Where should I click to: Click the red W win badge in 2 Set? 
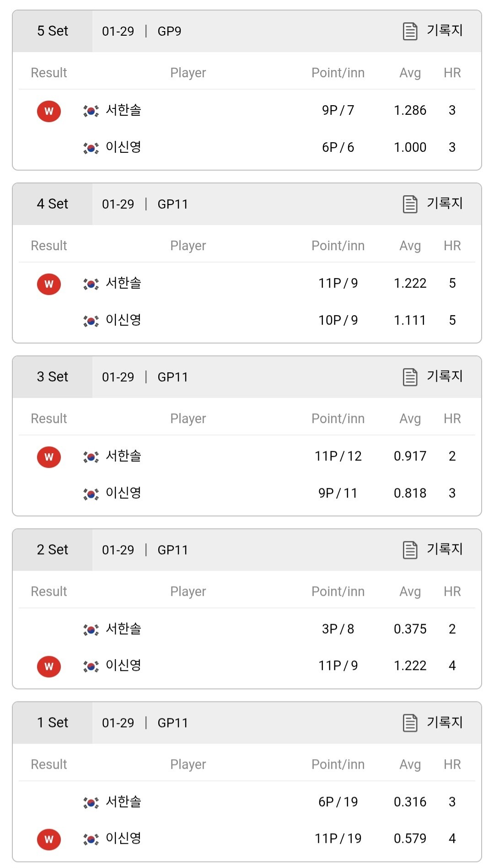[x=49, y=666]
